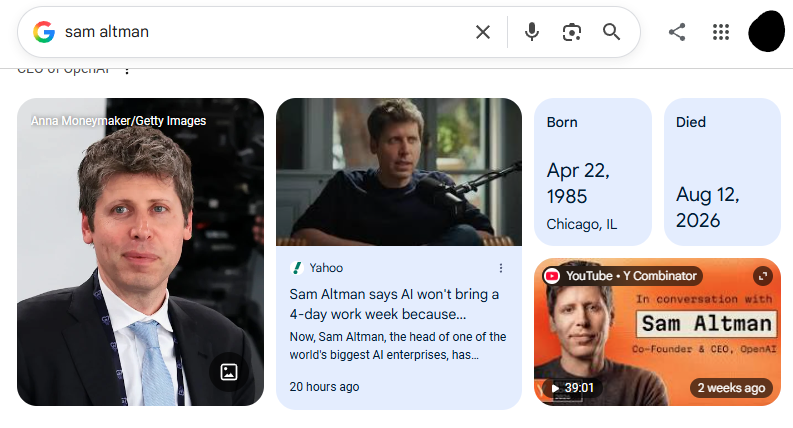Open the Yahoo article photo thumbnail
The image size is (793, 428).
(399, 172)
